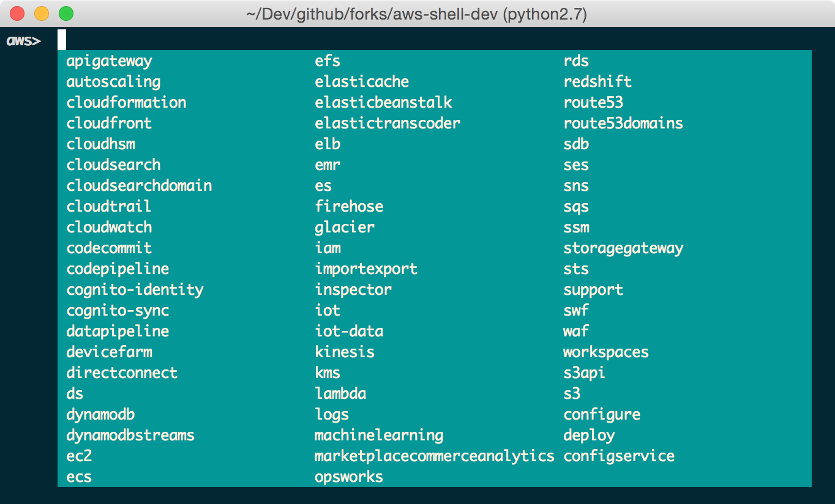Select the cloudfront suggestion

[109, 124]
